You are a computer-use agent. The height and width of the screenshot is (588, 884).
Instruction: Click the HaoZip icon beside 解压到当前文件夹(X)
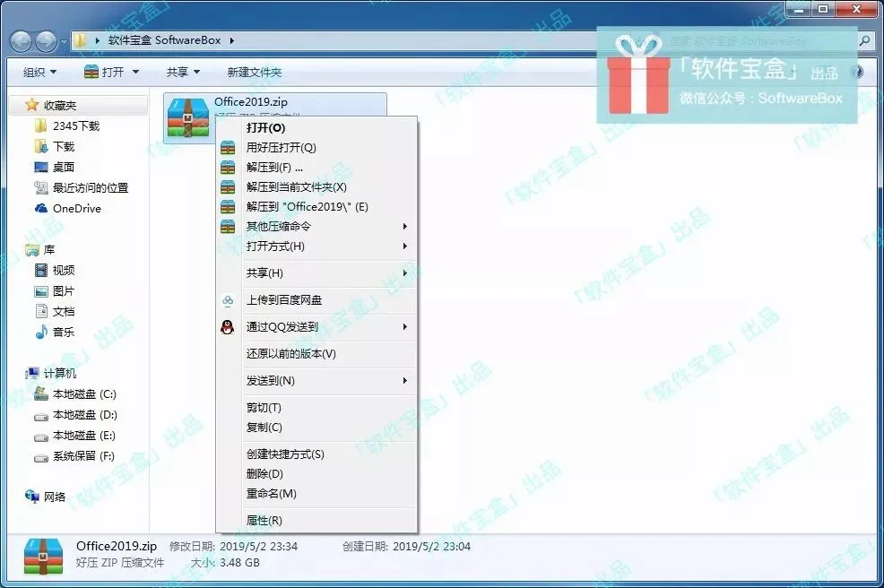228,187
